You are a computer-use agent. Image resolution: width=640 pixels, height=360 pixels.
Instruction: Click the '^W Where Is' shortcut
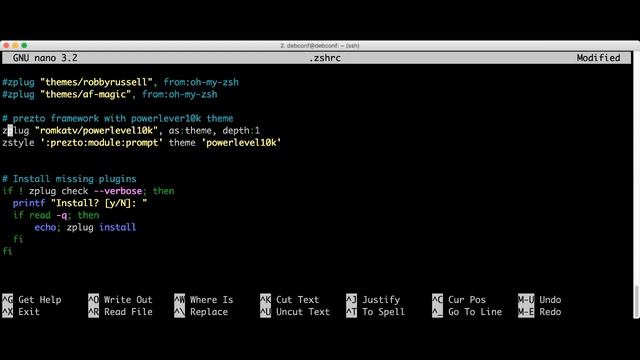(x=203, y=300)
